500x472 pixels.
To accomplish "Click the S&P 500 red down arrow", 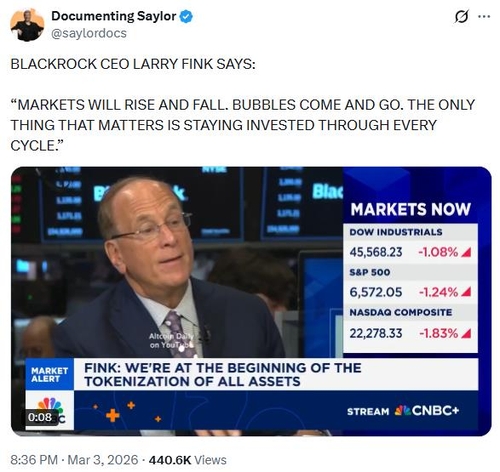I will click(x=466, y=292).
